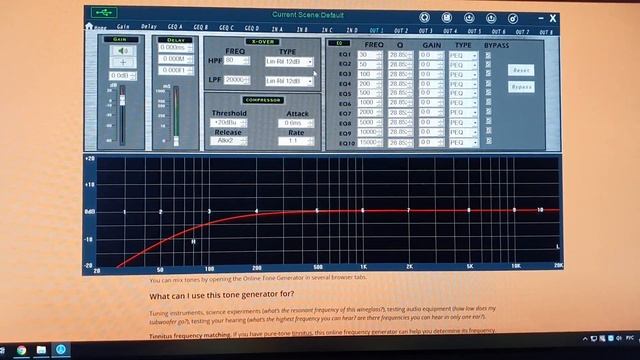Open the EQ2 type PEQ dropdown
This screenshot has height=360, width=640.
[x=463, y=65]
